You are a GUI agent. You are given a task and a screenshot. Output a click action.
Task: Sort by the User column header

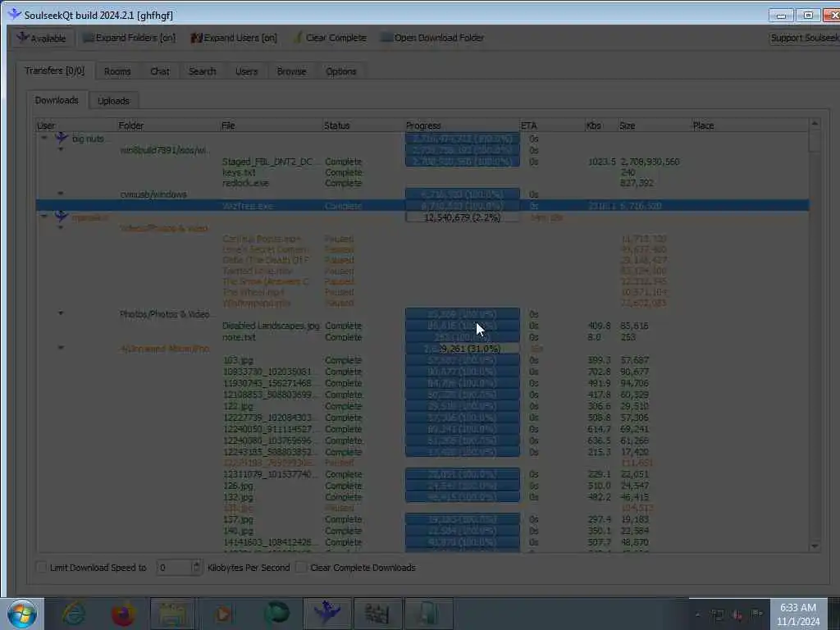pyautogui.click(x=76, y=126)
